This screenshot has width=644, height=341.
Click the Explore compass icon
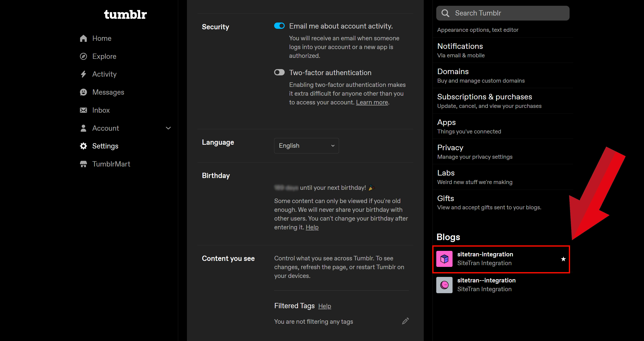[83, 56]
